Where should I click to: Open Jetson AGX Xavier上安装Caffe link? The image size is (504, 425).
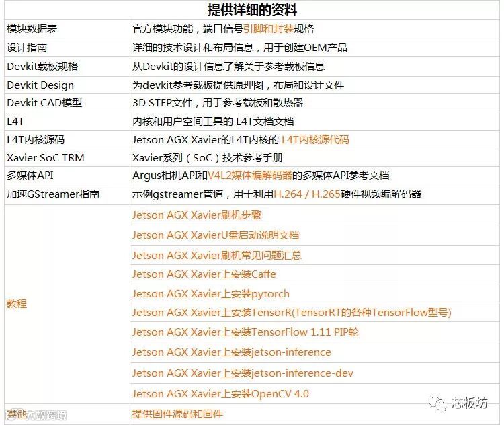204,274
